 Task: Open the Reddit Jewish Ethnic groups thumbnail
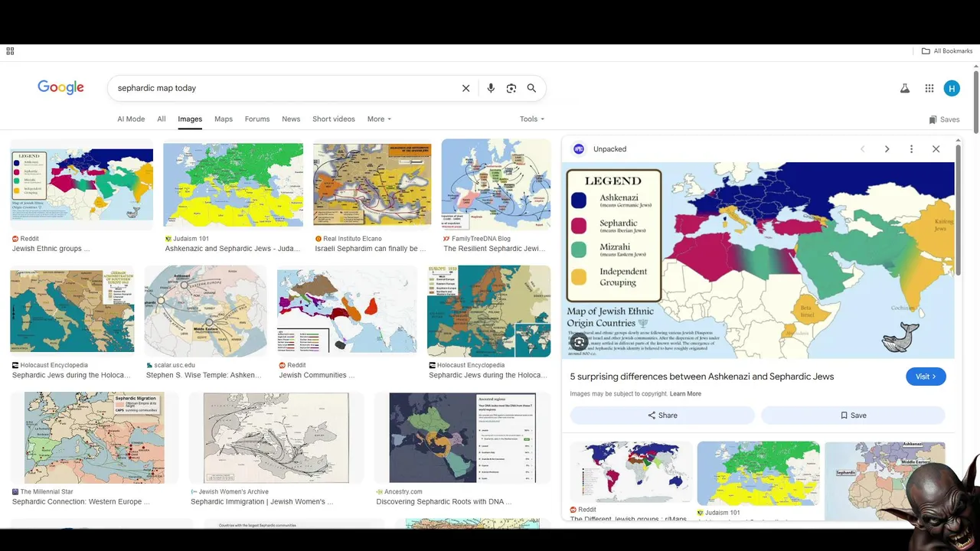click(82, 184)
